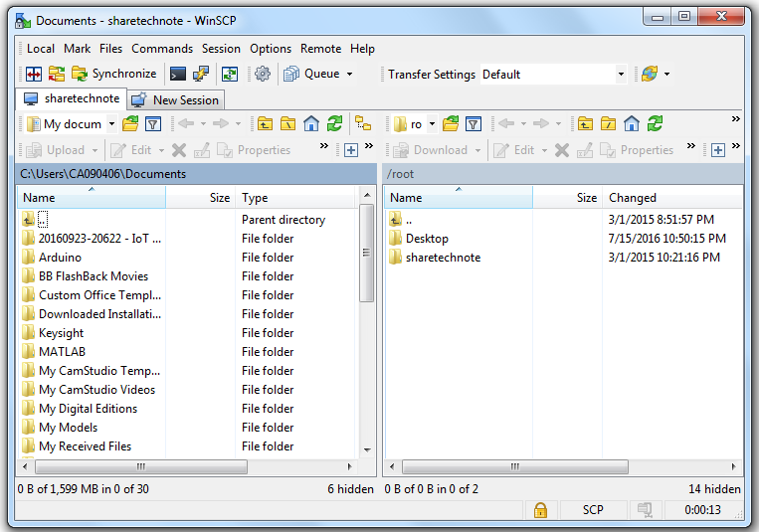Sort remote panel by Changed column
This screenshot has height=532, width=759.
tap(672, 198)
